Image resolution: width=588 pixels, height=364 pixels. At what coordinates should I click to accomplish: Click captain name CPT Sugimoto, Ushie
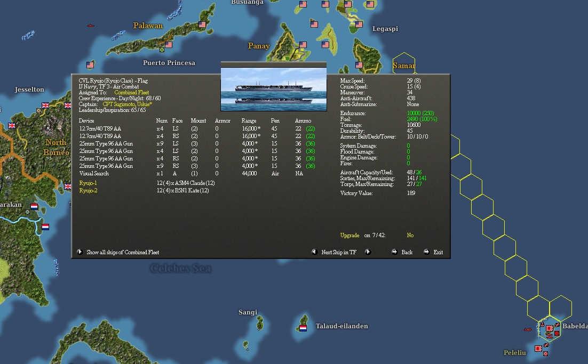click(128, 104)
